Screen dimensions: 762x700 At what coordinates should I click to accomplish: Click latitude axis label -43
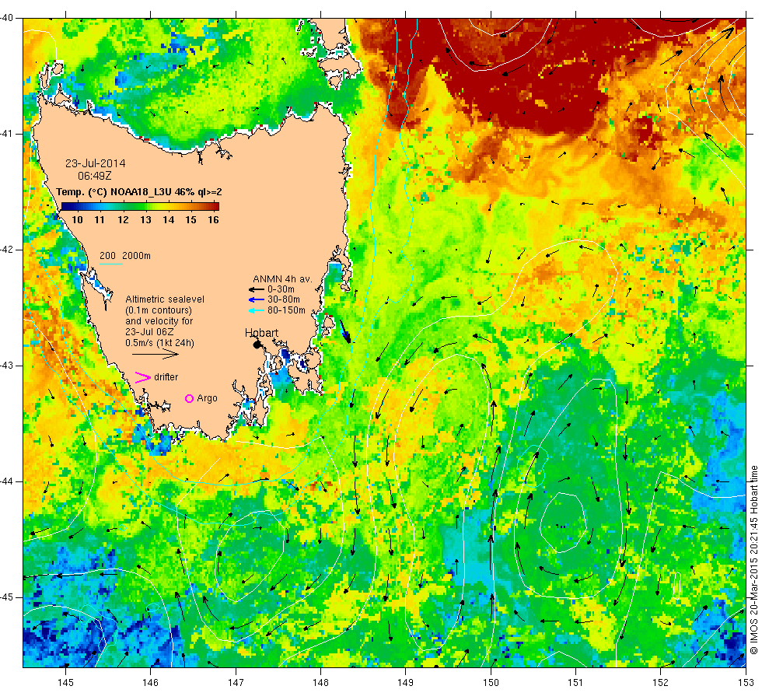(x=7, y=366)
